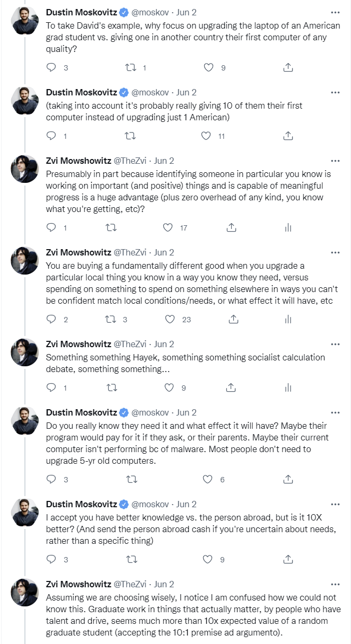
Task: Share the tweet about malware and 5-yr old computers
Action: (x=288, y=479)
